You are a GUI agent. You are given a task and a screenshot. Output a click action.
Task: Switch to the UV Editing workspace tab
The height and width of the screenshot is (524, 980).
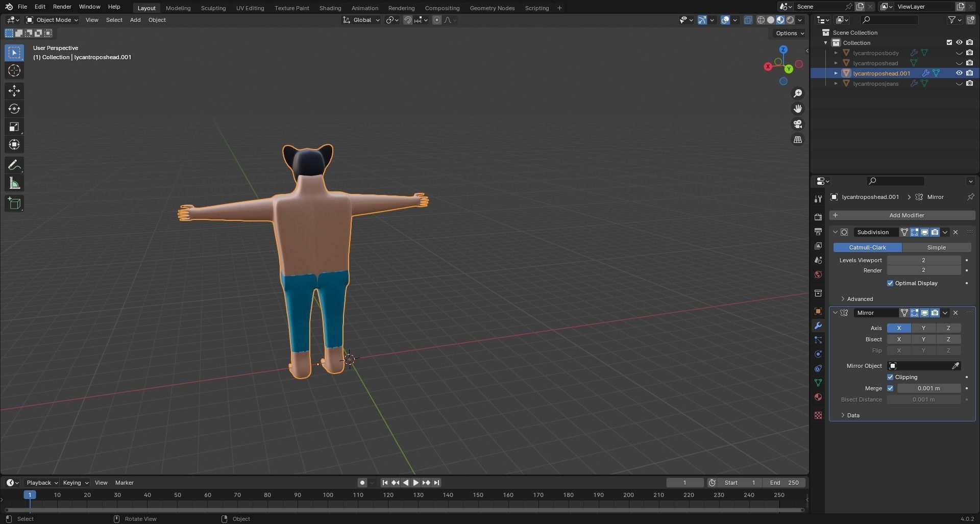tap(250, 8)
